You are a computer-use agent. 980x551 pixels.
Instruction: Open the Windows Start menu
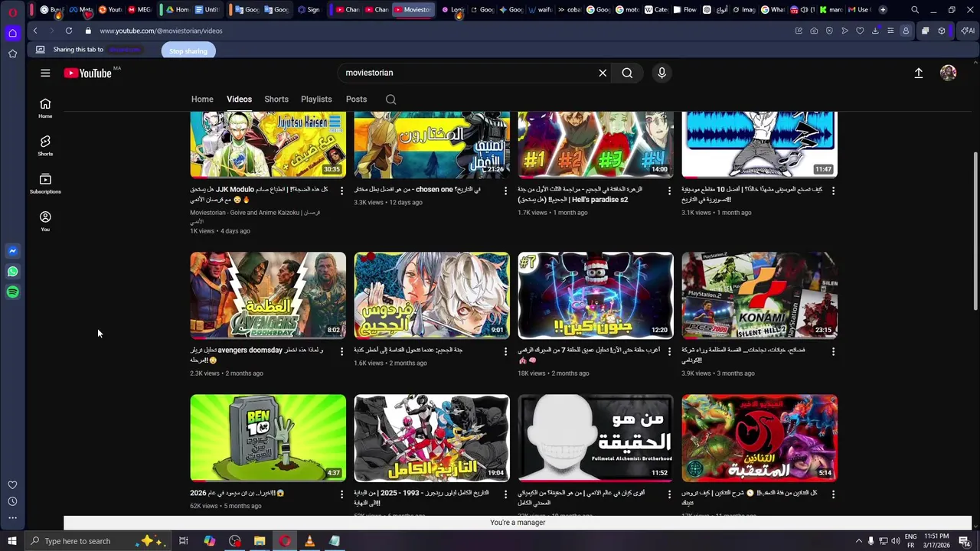click(12, 541)
